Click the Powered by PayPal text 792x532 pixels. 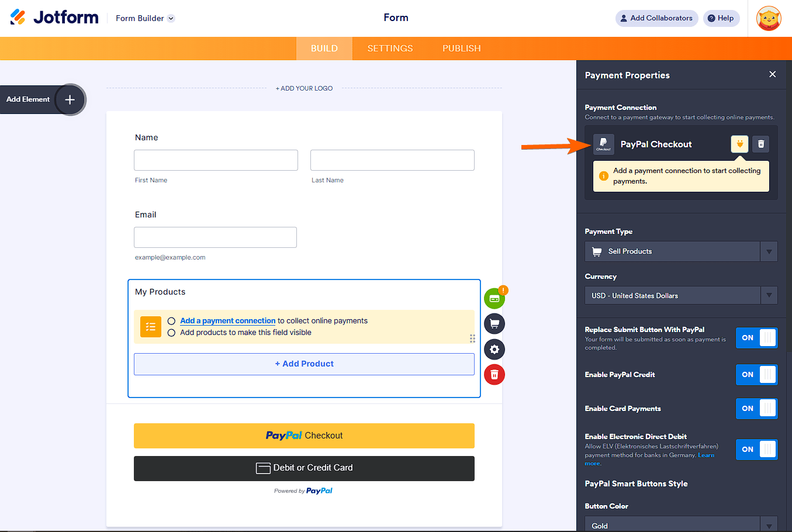303,491
